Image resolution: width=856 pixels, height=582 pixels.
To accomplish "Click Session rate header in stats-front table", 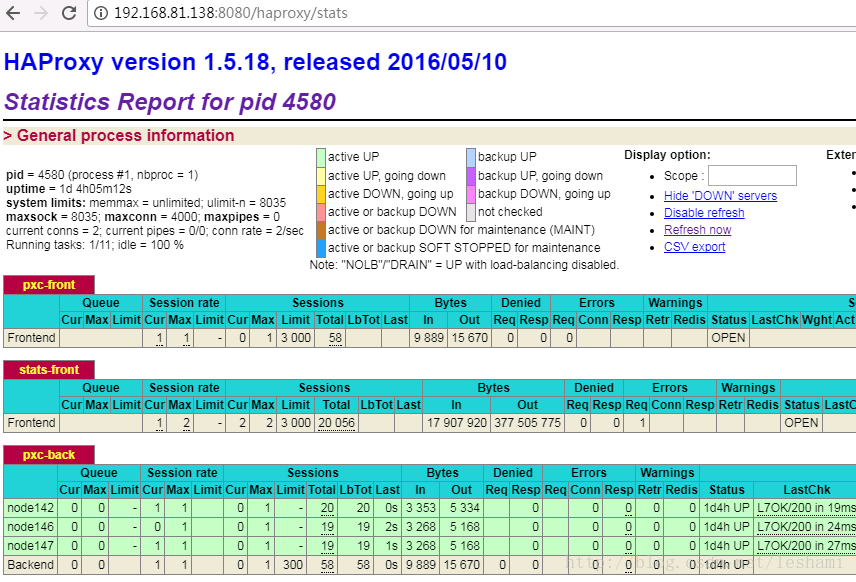I will 184,388.
